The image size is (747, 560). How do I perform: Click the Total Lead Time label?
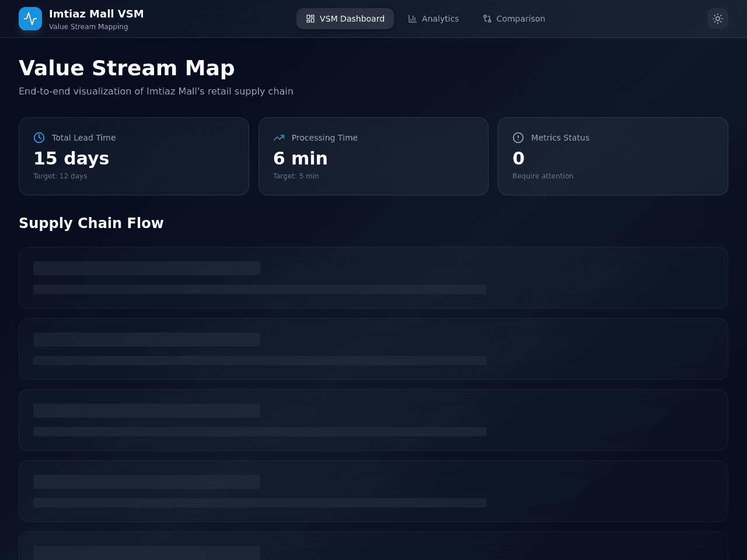[x=84, y=138]
